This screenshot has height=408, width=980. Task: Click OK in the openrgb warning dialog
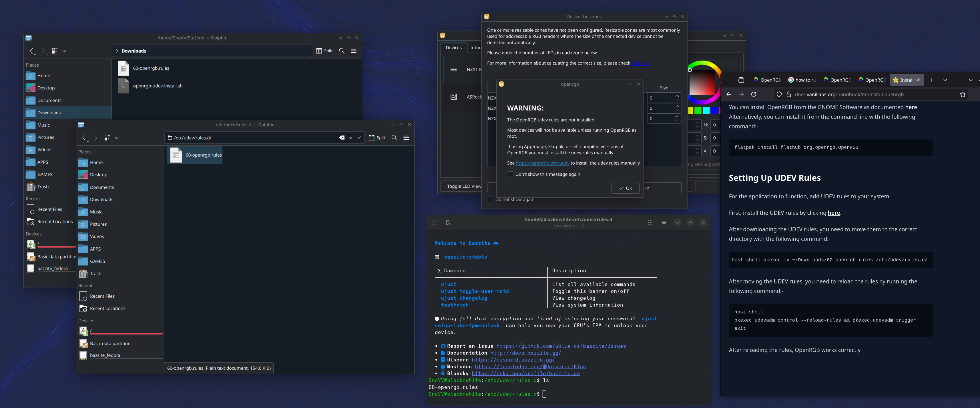coord(625,188)
